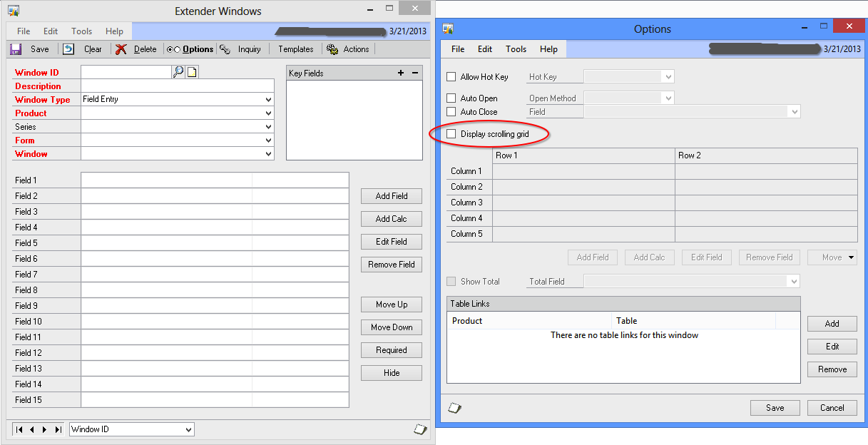Click the note icon beside Window ID
Viewport: 868px width, 445px height.
(192, 72)
